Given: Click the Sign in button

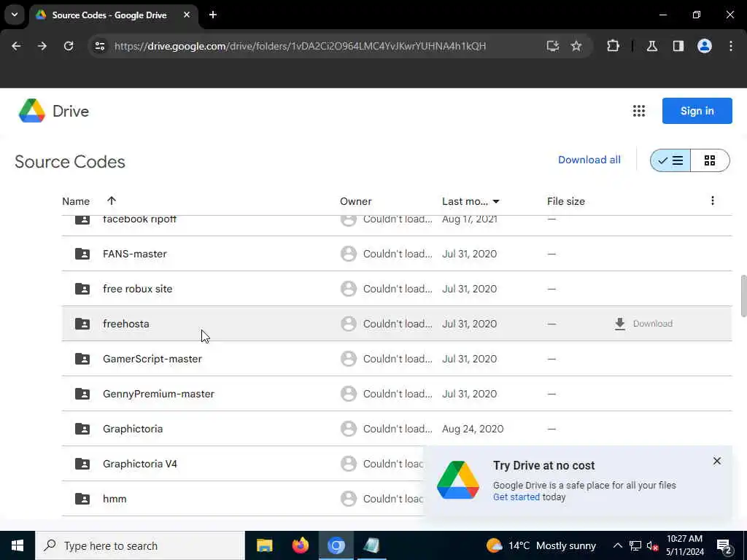Looking at the screenshot, I should (x=697, y=111).
